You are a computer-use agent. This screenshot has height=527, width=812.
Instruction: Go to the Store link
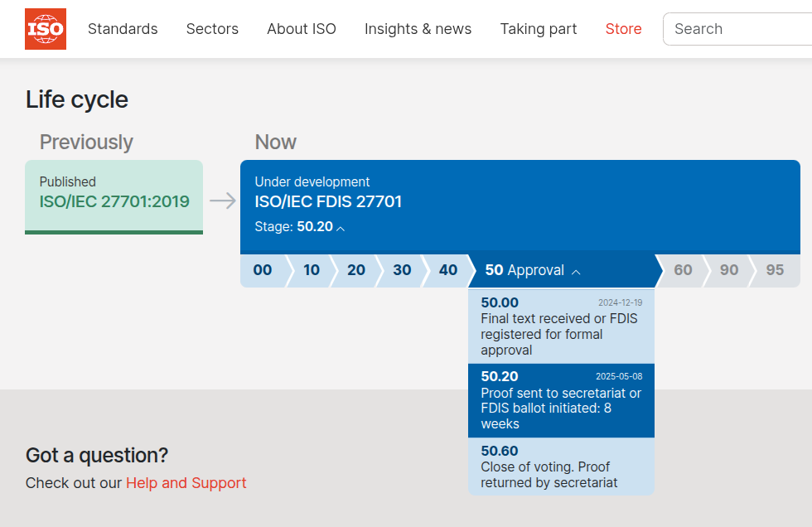click(x=623, y=29)
